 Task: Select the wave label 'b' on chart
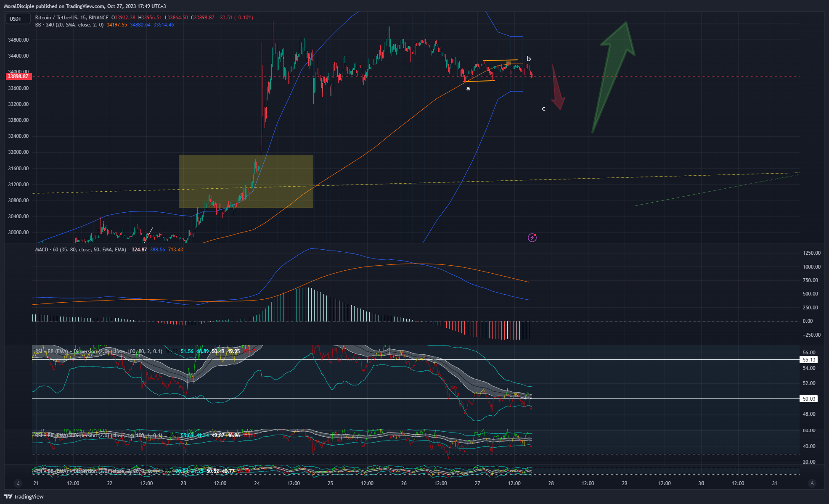(x=529, y=59)
